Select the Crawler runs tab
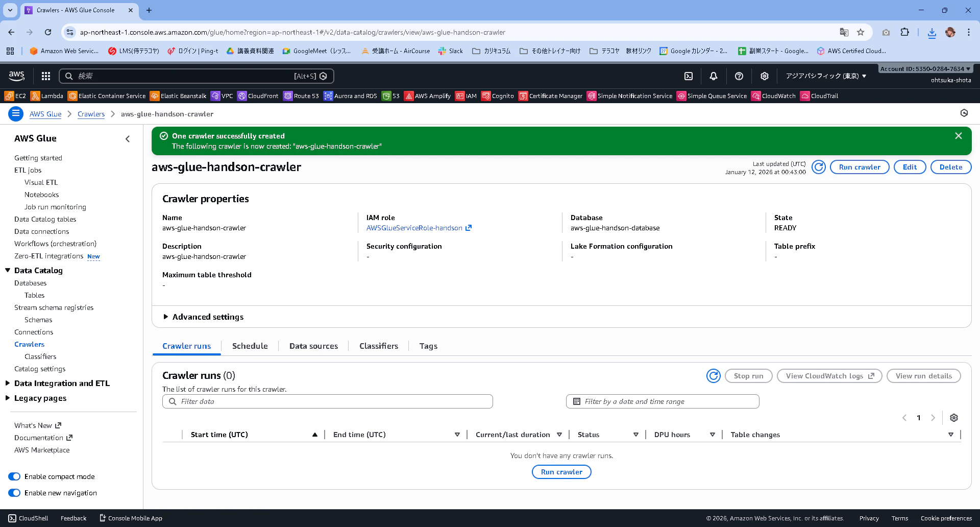Screen dimensions: 980x527 186,346
